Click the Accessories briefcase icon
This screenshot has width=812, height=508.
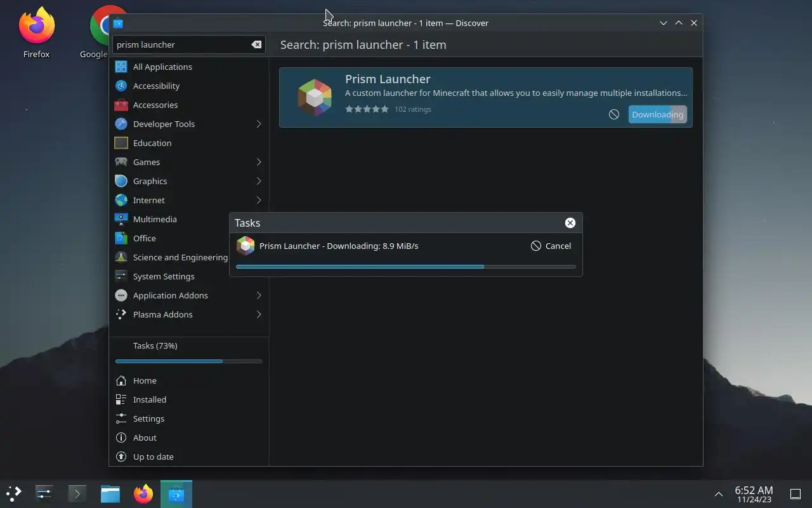(x=121, y=105)
